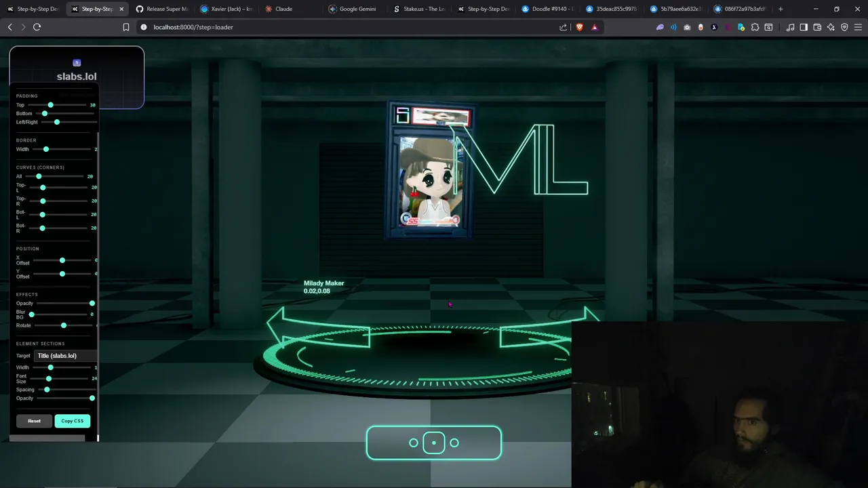868x488 pixels.
Task: Open the site info icon in address bar
Action: (x=143, y=27)
